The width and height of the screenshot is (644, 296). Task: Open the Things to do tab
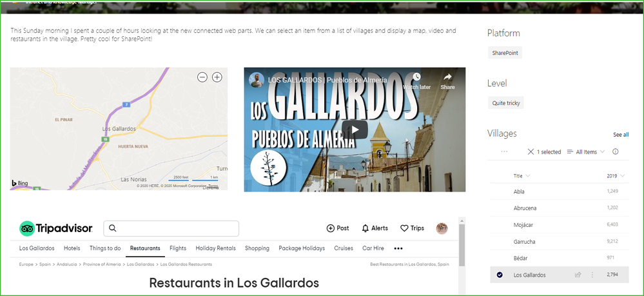[x=105, y=248]
